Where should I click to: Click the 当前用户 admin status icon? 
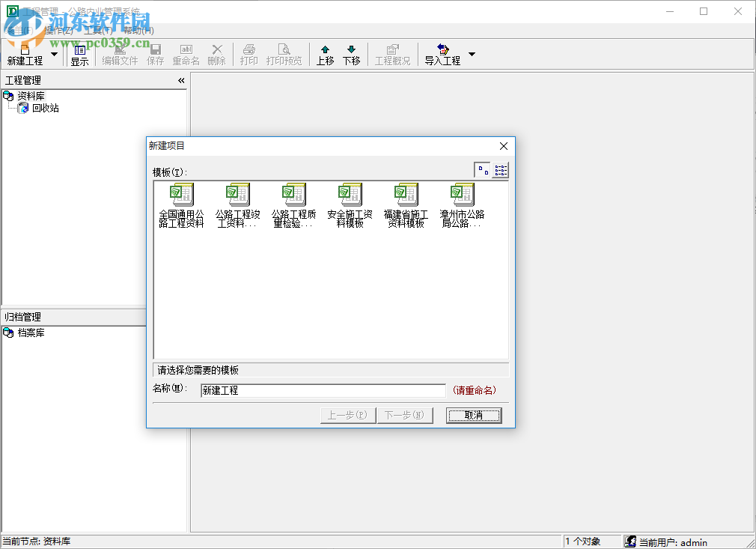pyautogui.click(x=630, y=542)
